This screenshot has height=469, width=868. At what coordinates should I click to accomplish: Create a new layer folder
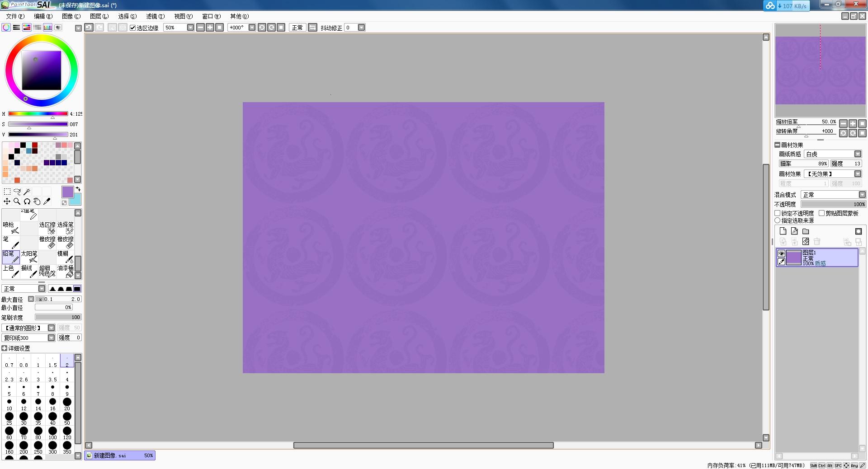click(806, 231)
